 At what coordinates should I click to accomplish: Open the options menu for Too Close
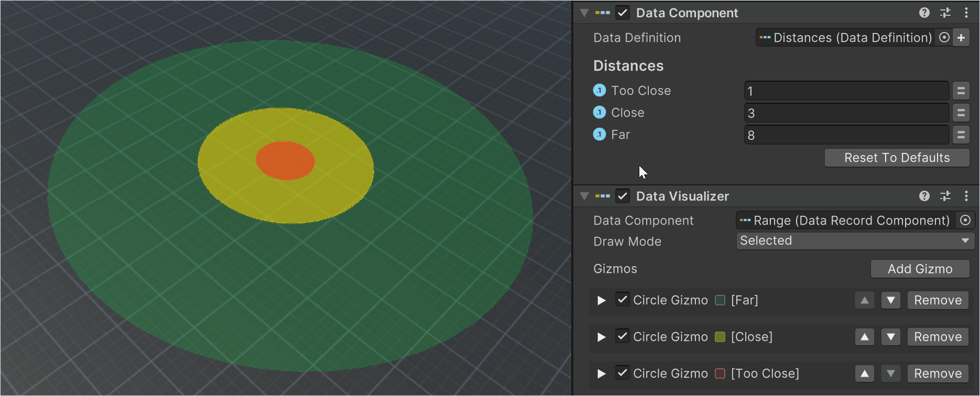tap(961, 91)
